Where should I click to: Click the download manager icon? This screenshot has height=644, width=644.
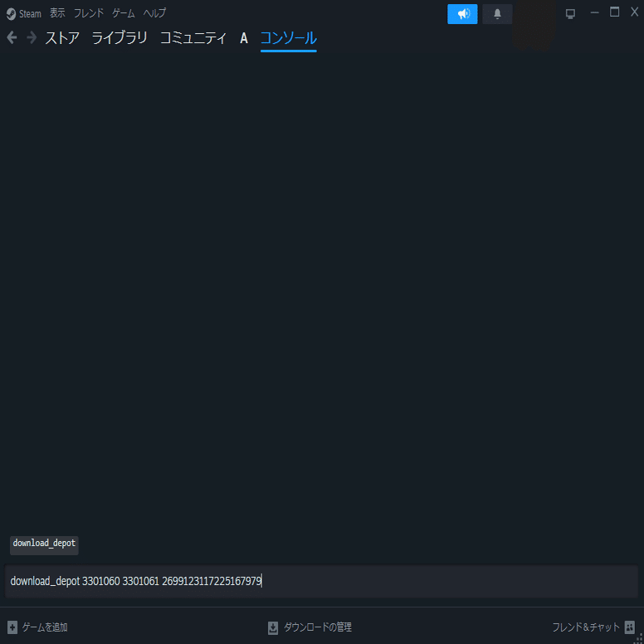click(273, 627)
